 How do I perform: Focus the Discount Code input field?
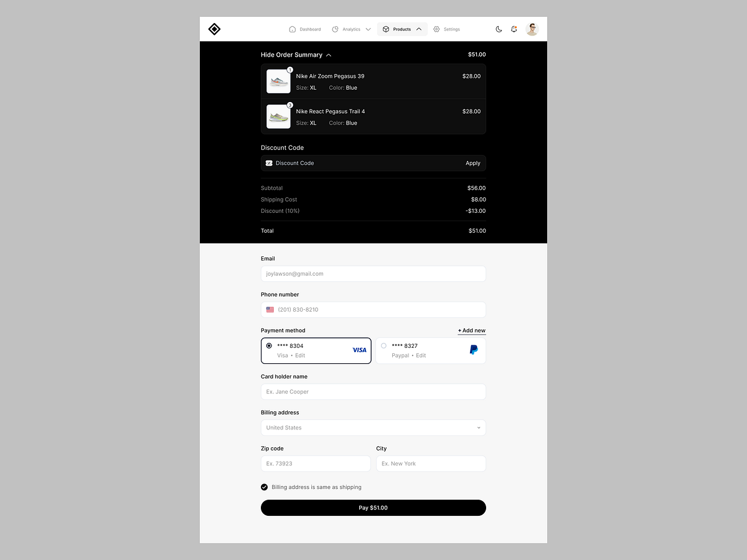[x=374, y=163]
